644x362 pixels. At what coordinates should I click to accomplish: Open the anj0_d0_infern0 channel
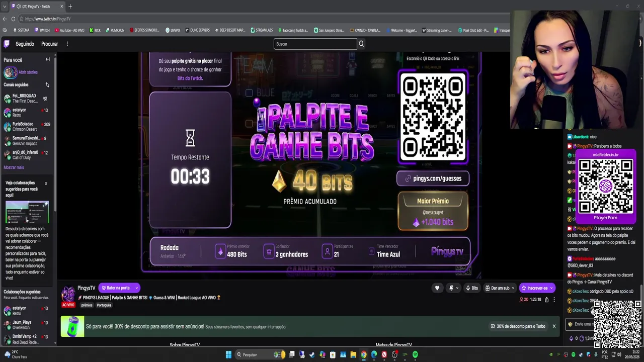27,155
